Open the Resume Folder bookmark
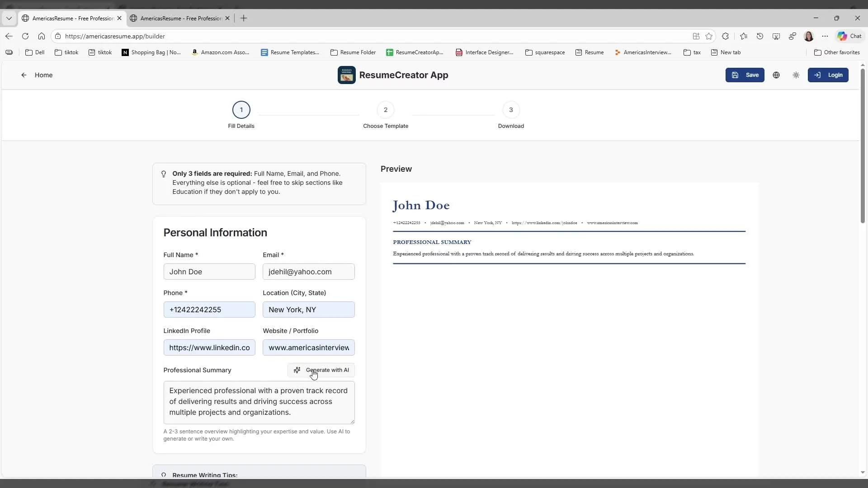Viewport: 868px width, 488px height. (353, 52)
